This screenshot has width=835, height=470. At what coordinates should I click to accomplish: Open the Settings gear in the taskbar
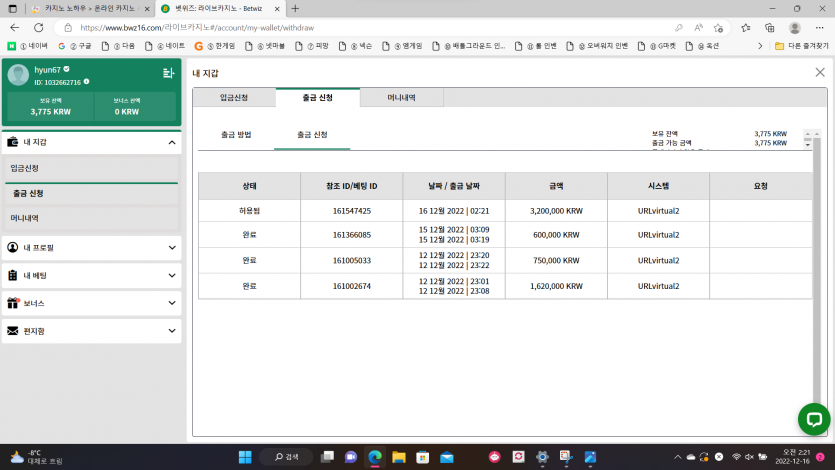click(542, 457)
